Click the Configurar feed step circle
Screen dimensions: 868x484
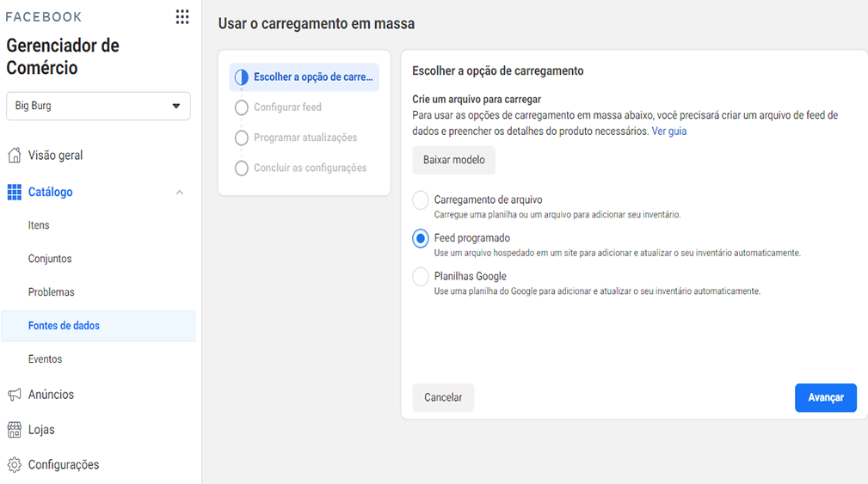tap(242, 107)
